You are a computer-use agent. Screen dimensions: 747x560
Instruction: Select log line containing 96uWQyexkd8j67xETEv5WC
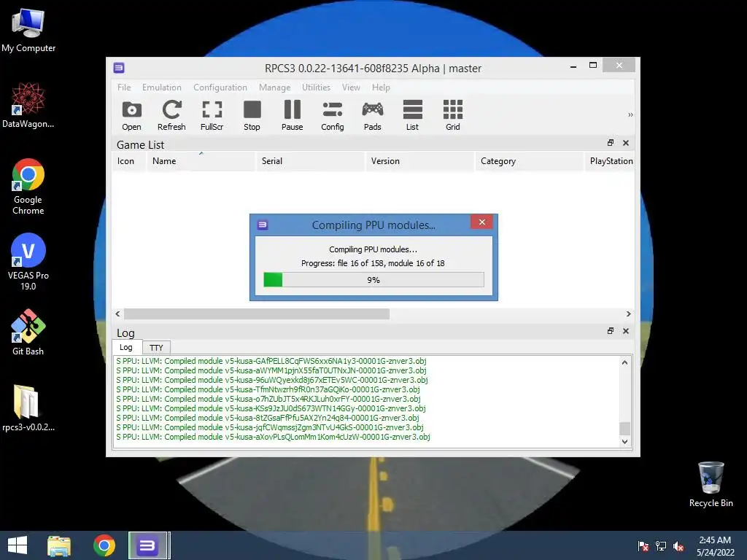[x=272, y=380]
